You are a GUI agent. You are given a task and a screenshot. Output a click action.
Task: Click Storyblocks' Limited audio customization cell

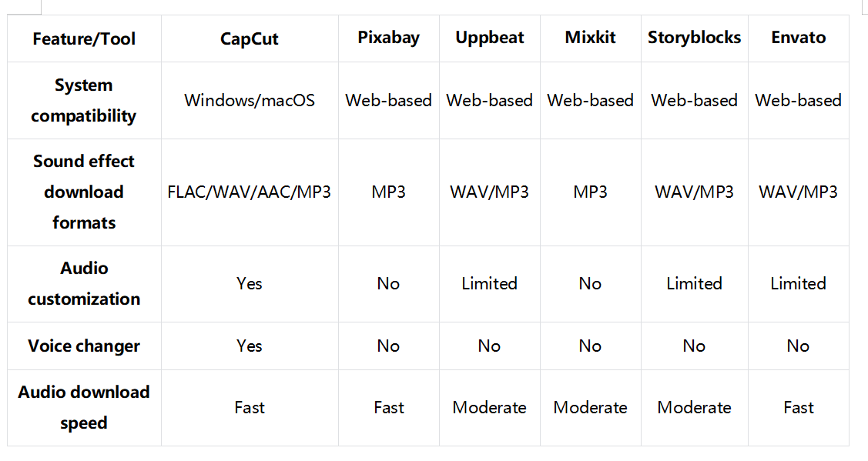(x=694, y=283)
